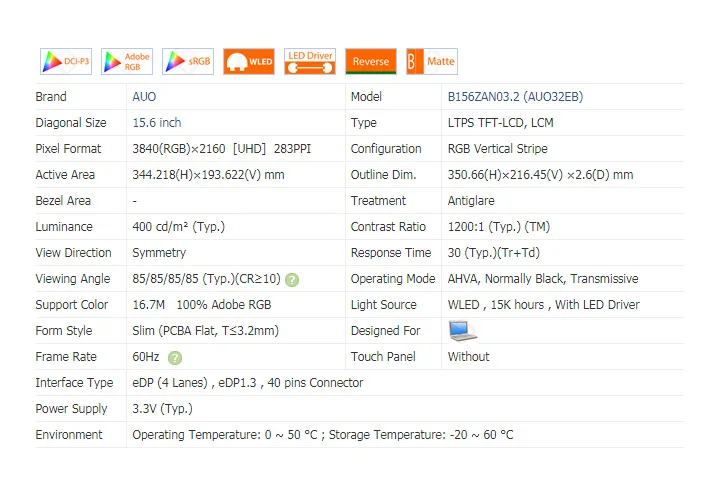Click the Viewing Angle row label
716x492 pixels.
coord(73,279)
